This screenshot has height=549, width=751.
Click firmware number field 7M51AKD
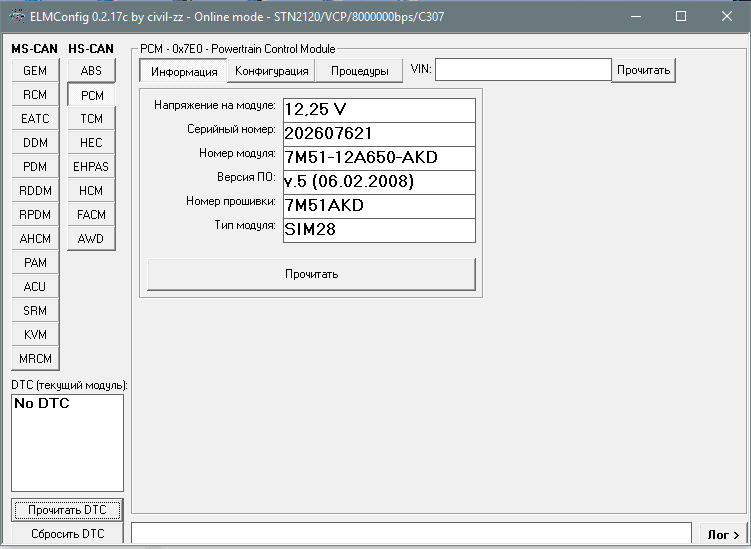[379, 206]
